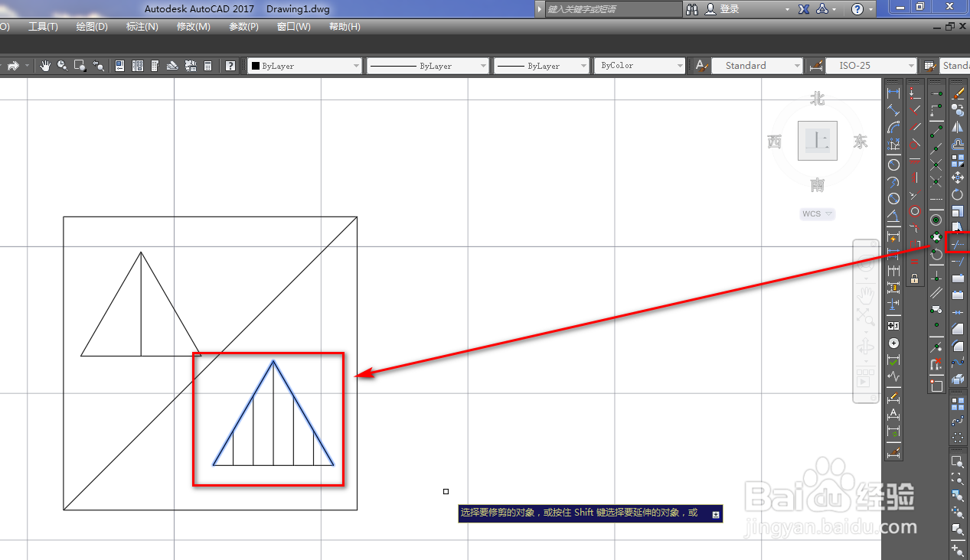
Task: Select the Offset tool
Action: 958,145
